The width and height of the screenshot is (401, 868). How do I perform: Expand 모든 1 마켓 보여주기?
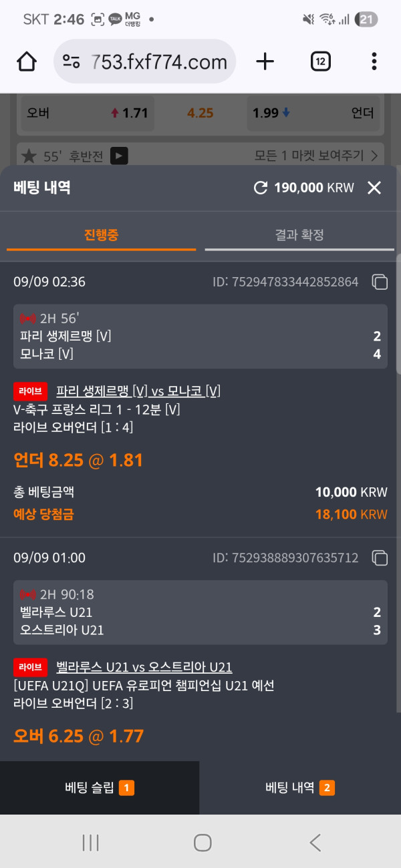(x=315, y=156)
